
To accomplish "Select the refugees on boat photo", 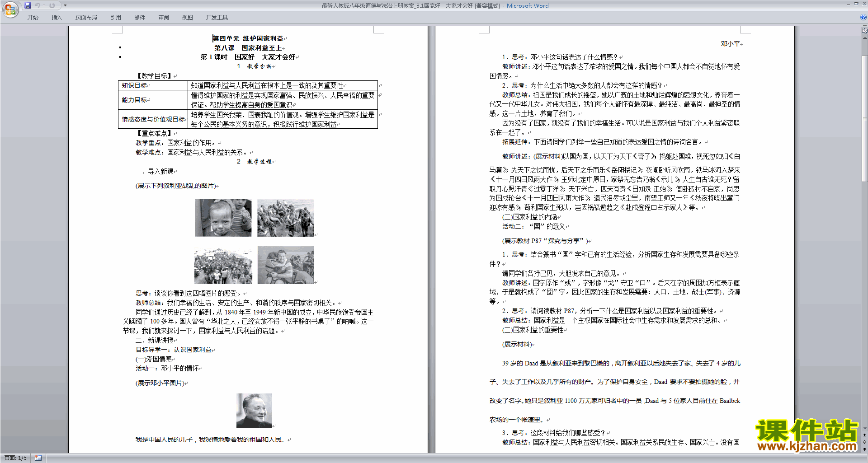I will coord(285,218).
